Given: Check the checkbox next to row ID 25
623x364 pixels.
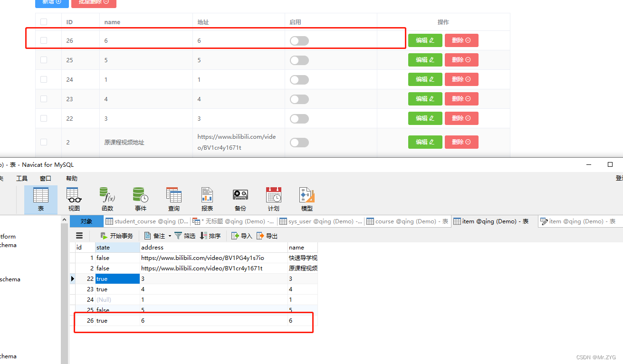Looking at the screenshot, I should [44, 60].
